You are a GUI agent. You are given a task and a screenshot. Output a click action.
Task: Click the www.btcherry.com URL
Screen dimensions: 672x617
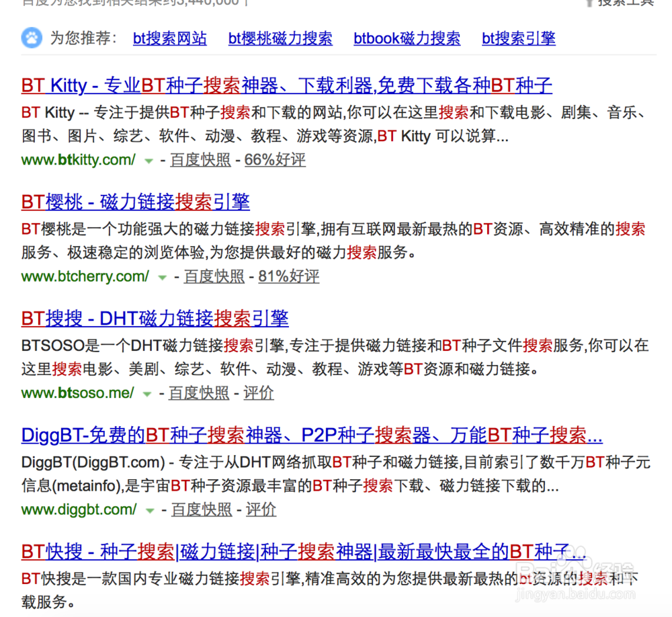click(85, 276)
